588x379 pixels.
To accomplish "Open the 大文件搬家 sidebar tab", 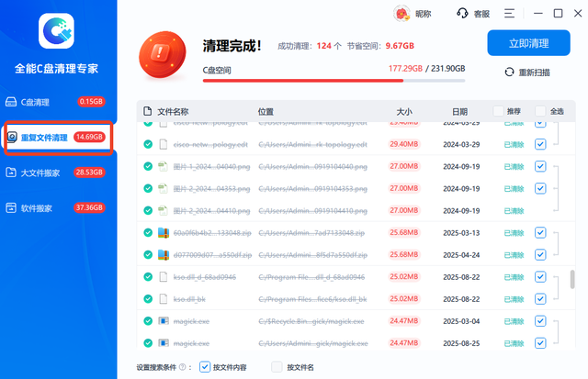I will [55, 173].
